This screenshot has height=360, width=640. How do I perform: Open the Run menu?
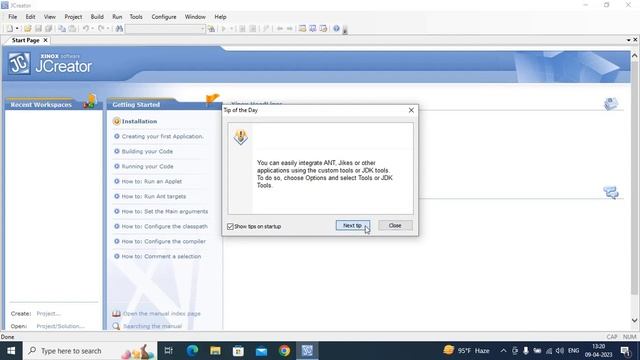tap(117, 17)
